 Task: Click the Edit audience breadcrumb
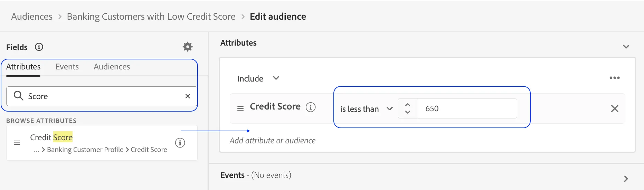(278, 17)
